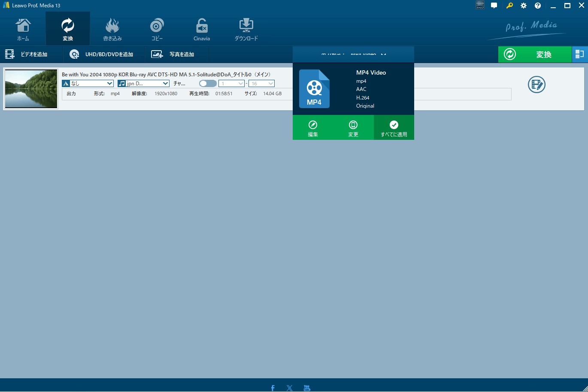Open settings gear icon

pyautogui.click(x=524, y=6)
